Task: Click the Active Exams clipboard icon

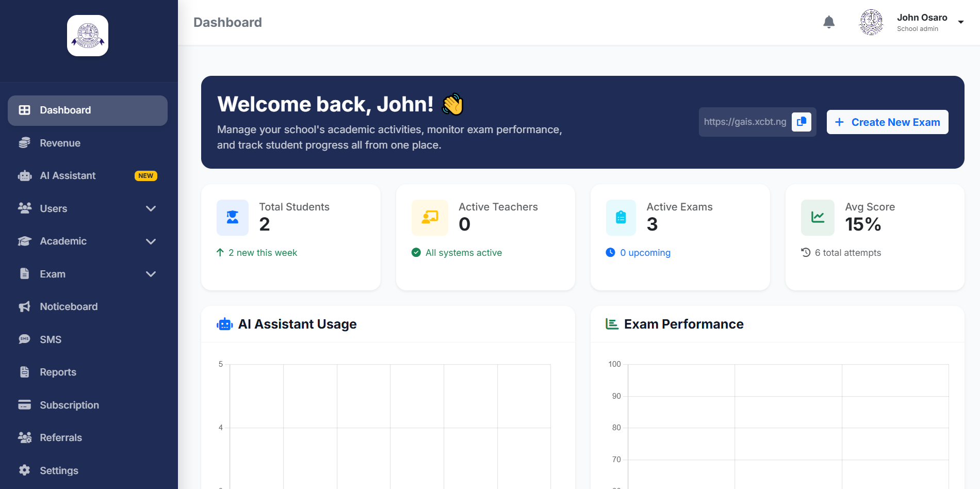Action: (621, 217)
